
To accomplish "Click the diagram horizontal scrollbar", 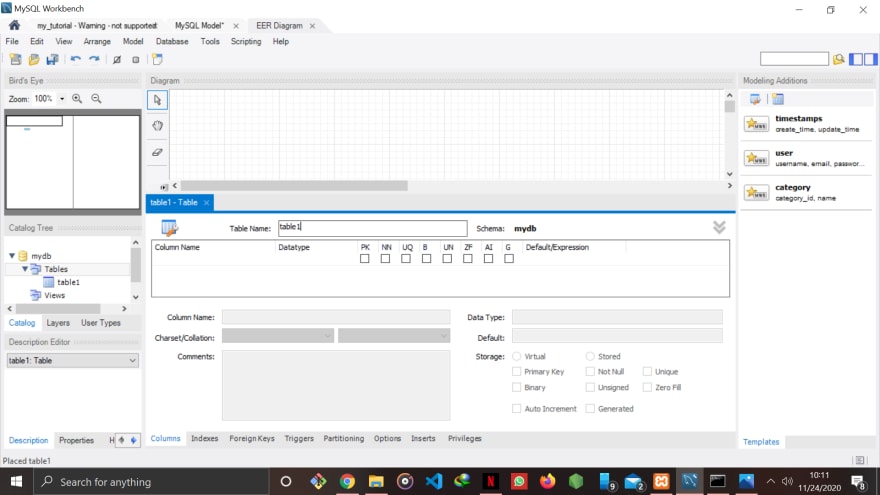I will pyautogui.click(x=294, y=186).
